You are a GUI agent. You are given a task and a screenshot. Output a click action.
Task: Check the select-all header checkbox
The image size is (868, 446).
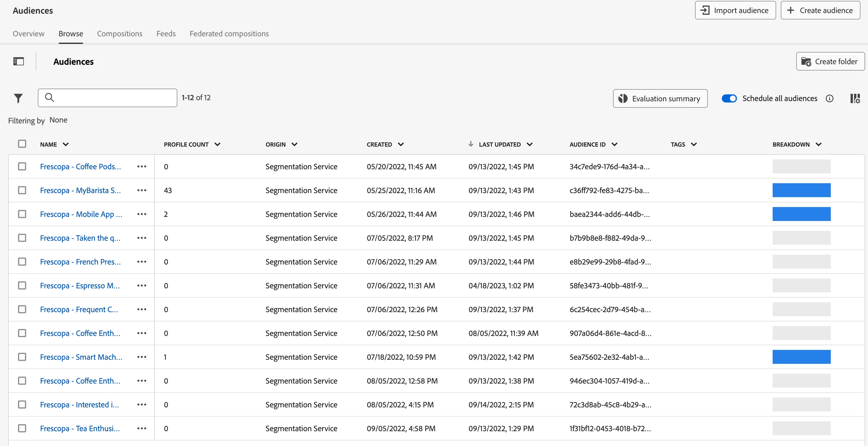(22, 144)
